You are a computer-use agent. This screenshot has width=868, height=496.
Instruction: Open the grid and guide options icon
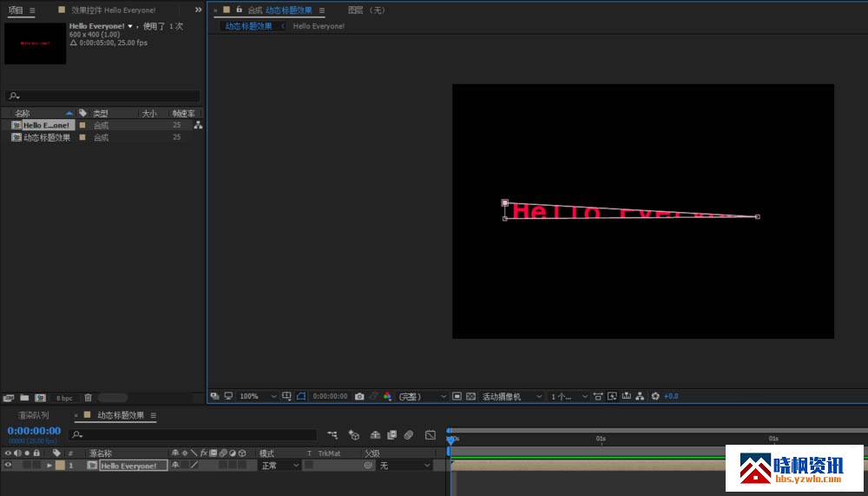pos(286,396)
